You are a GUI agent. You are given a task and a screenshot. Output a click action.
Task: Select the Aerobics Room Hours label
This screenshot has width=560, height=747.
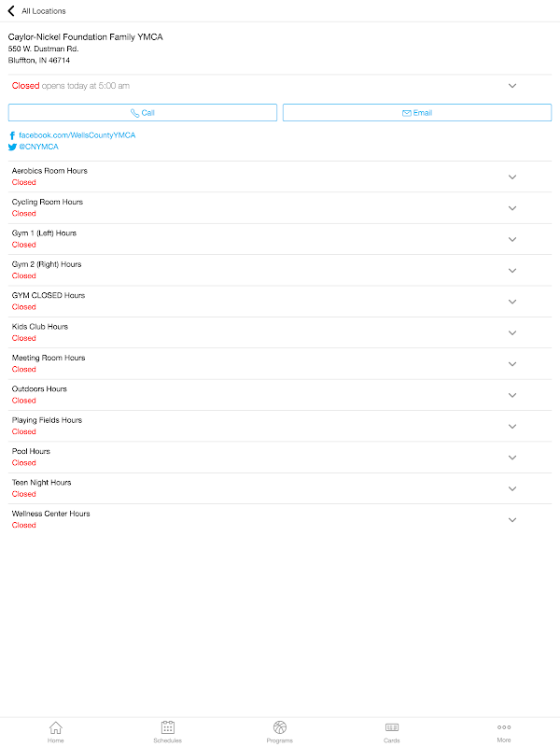[x=49, y=171]
